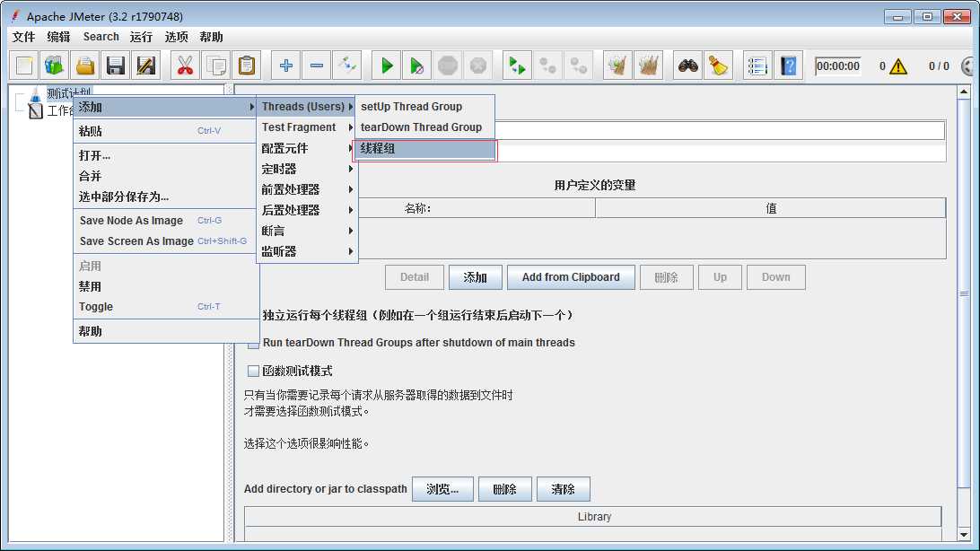Choose 帮助 in context menu
Screen dimensions: 980x551
coord(166,332)
